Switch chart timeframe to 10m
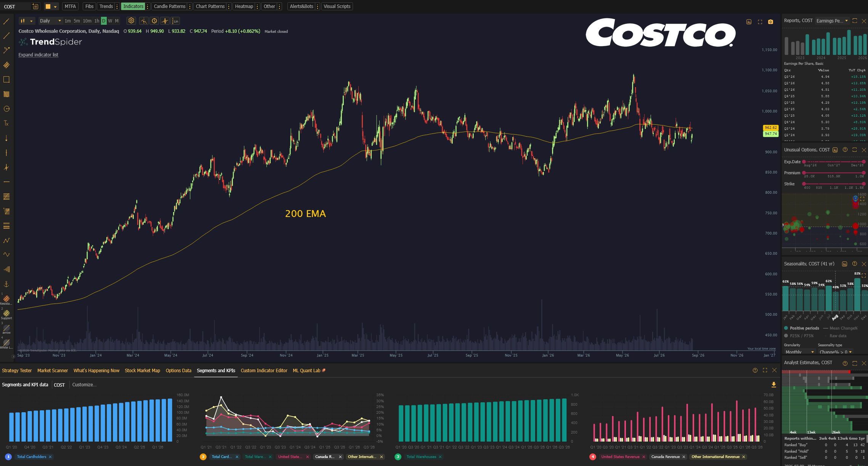868x466 pixels. (x=87, y=21)
